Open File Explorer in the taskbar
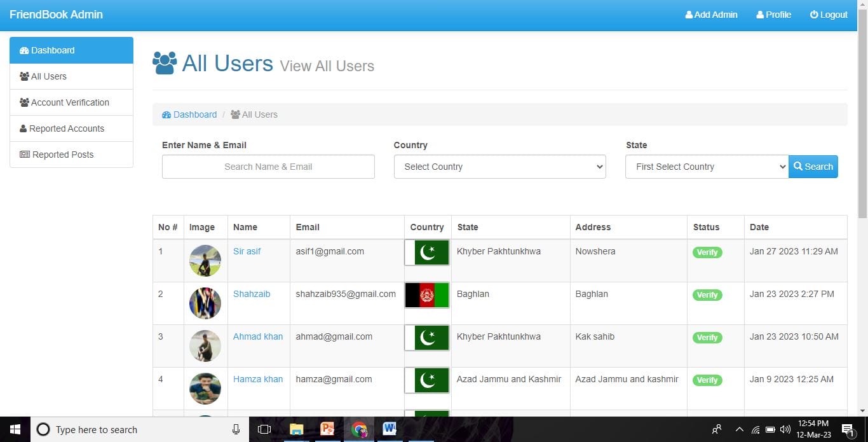The width and height of the screenshot is (868, 442). click(296, 429)
